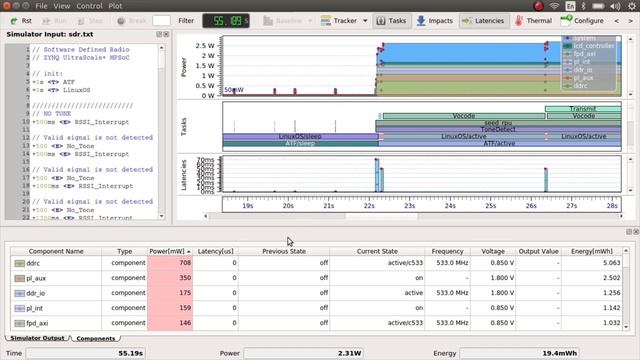Open the Control menu
The width and height of the screenshot is (640, 360).
[89, 6]
